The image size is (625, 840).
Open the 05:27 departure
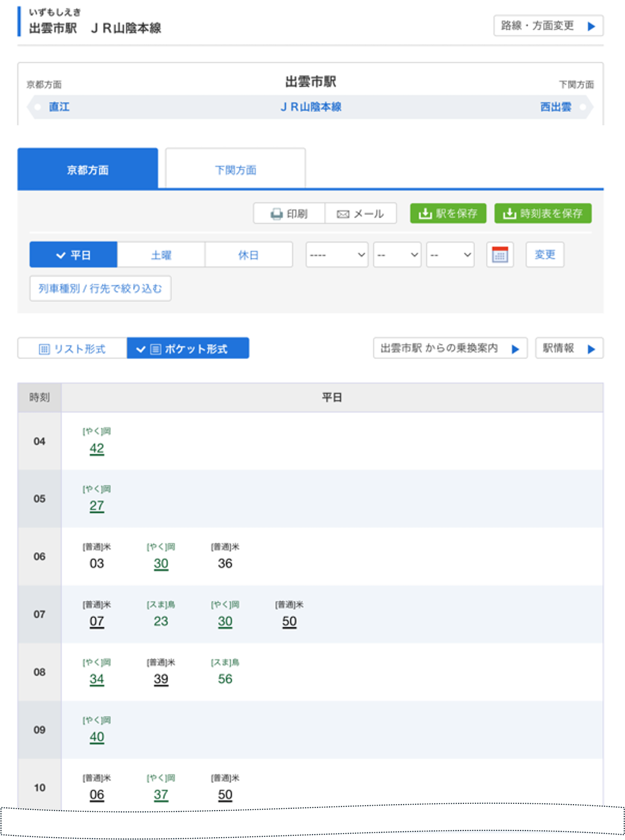click(97, 506)
